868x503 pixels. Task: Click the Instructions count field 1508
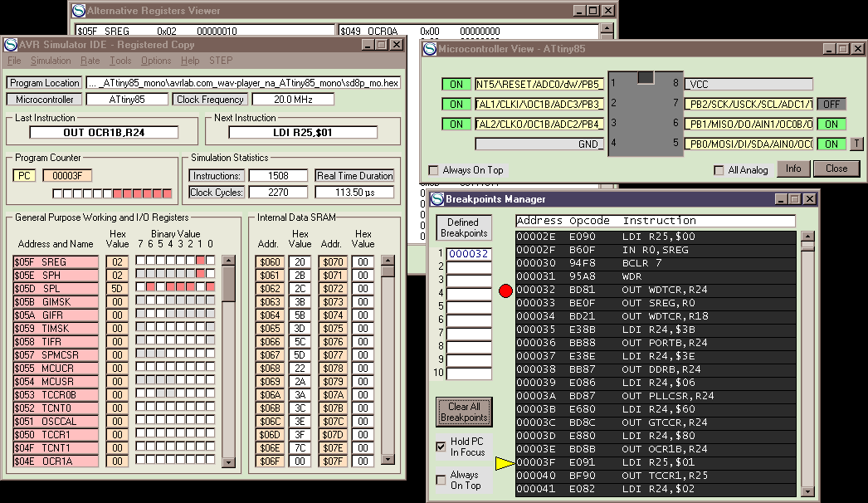(x=278, y=176)
